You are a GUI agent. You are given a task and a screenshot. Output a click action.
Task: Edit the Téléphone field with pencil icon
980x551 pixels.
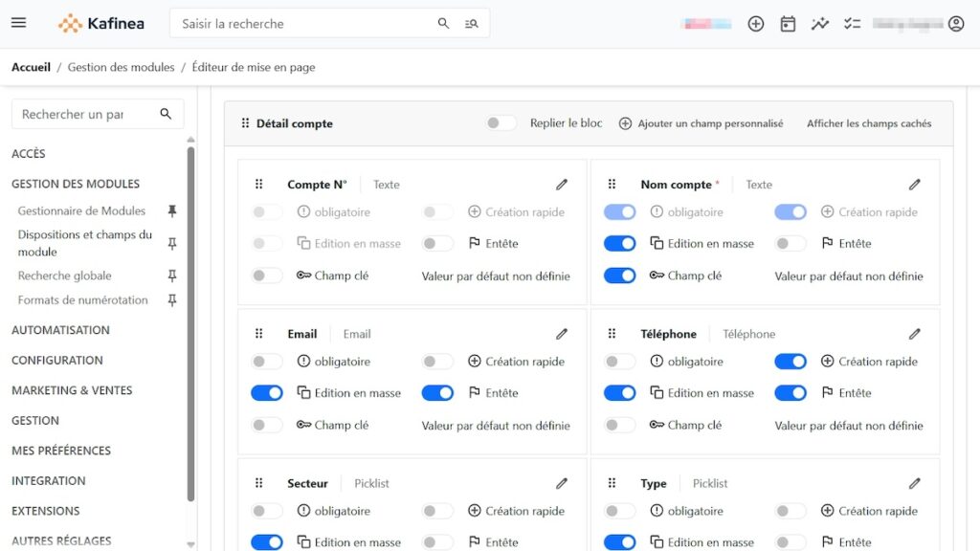point(915,334)
